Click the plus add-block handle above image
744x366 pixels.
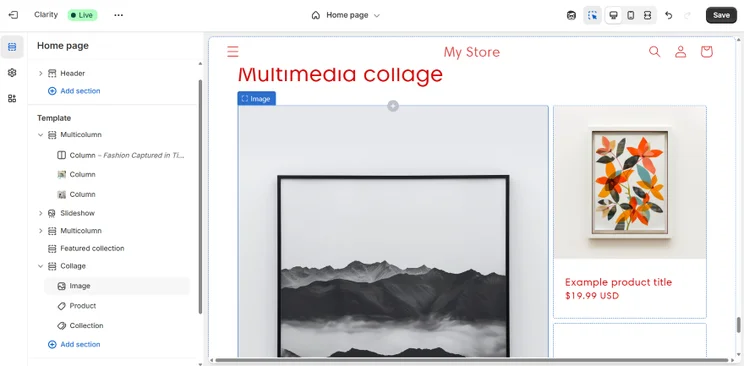pyautogui.click(x=393, y=106)
